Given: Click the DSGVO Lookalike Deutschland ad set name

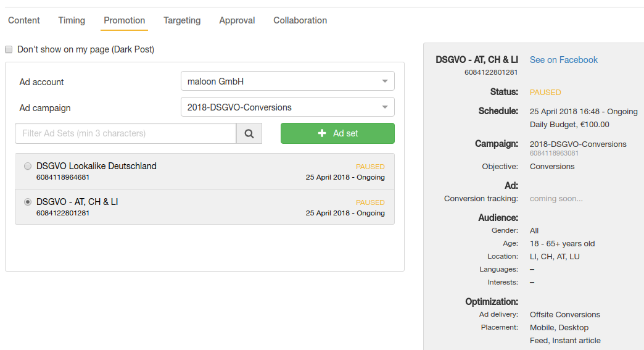Looking at the screenshot, I should click(96, 166).
